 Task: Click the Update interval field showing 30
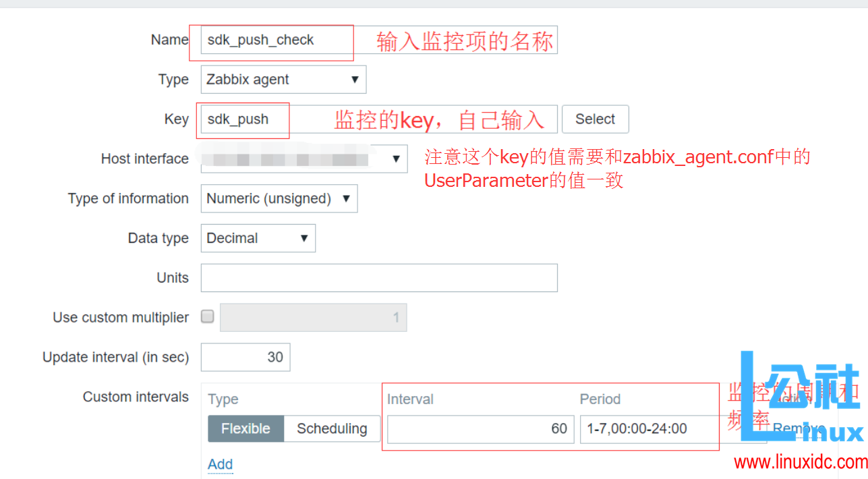click(245, 357)
